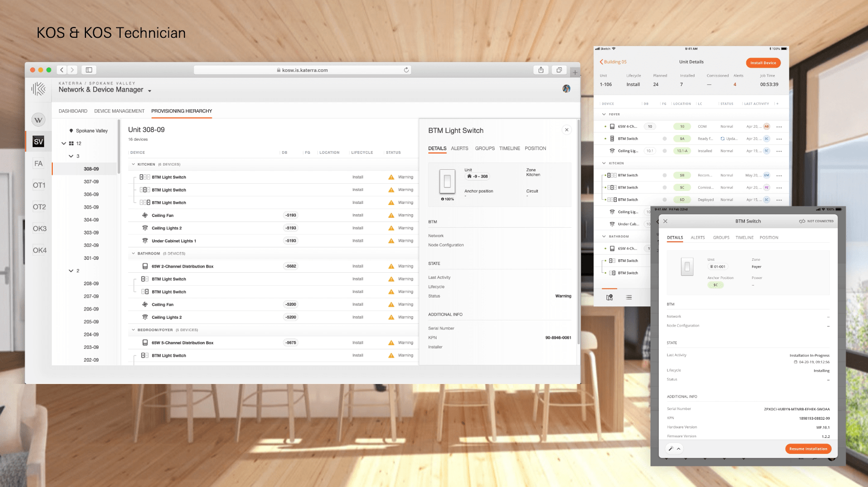This screenshot has width=868, height=487.
Task: Select unit 307-09 in the tree
Action: tap(91, 182)
